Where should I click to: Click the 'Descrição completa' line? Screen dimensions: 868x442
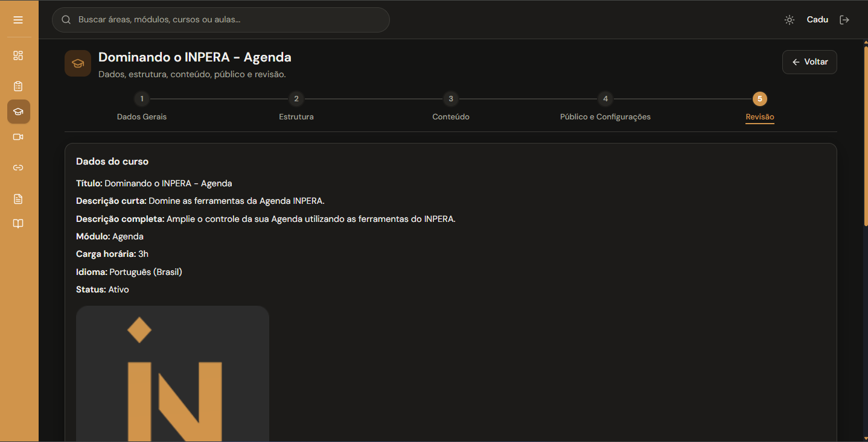coord(266,219)
